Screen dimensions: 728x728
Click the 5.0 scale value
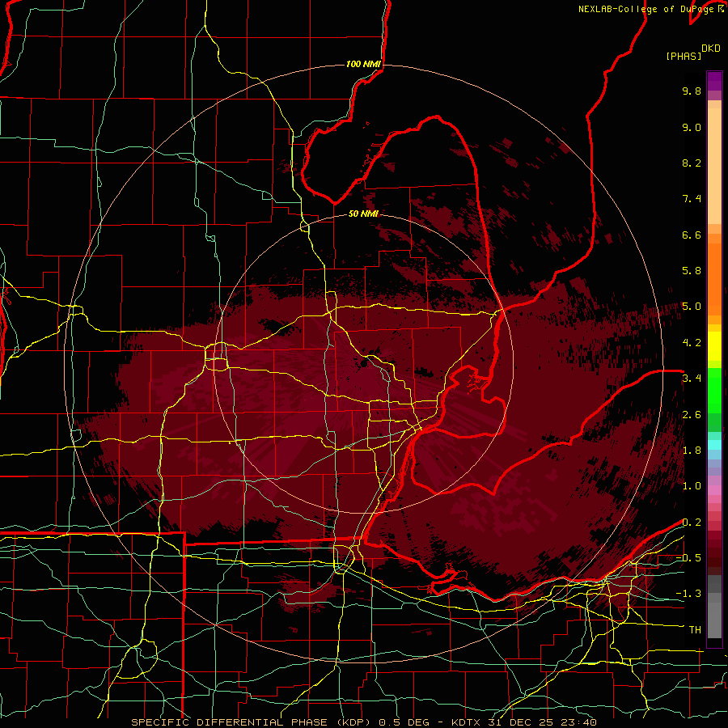[692, 307]
